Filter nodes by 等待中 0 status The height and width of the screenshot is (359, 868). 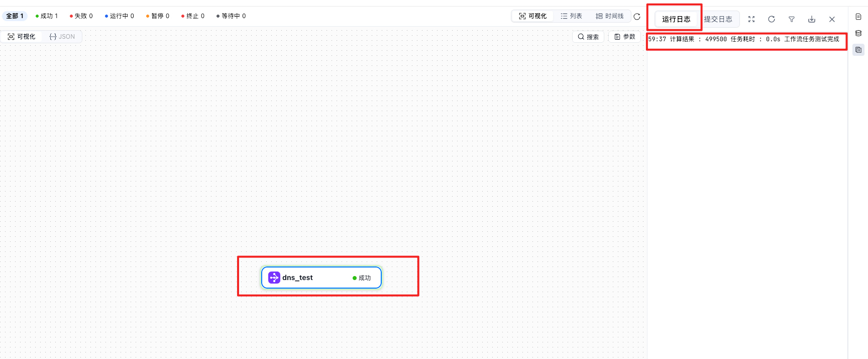(x=231, y=16)
